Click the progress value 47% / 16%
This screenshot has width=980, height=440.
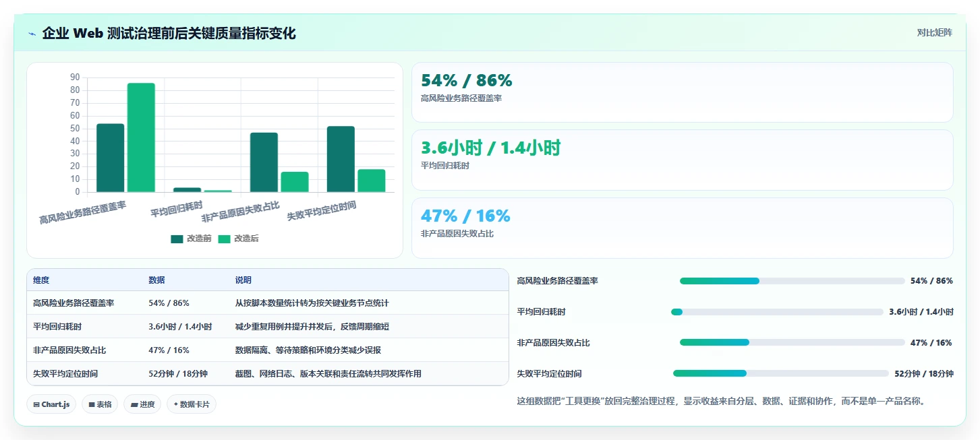[x=931, y=342]
